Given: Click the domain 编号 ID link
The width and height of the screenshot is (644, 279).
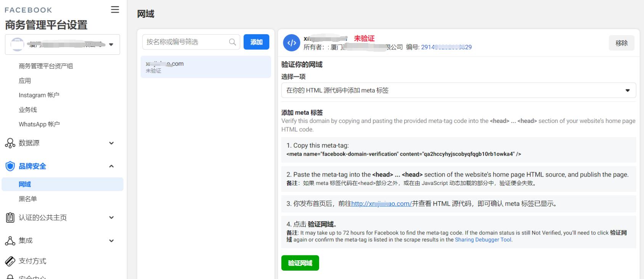Looking at the screenshot, I should [446, 47].
